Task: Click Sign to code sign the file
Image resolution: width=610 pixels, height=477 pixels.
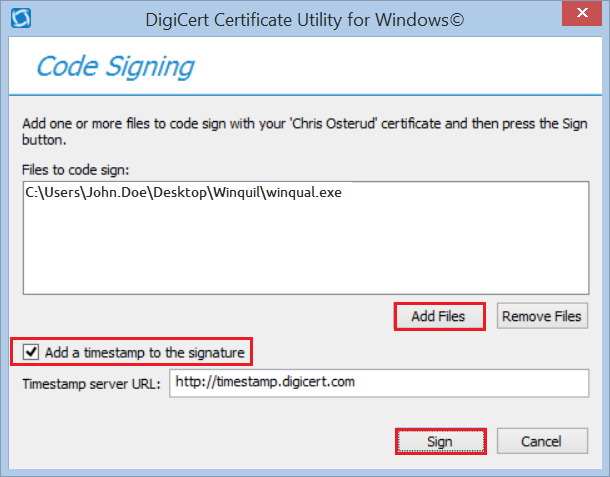Action: (x=440, y=441)
